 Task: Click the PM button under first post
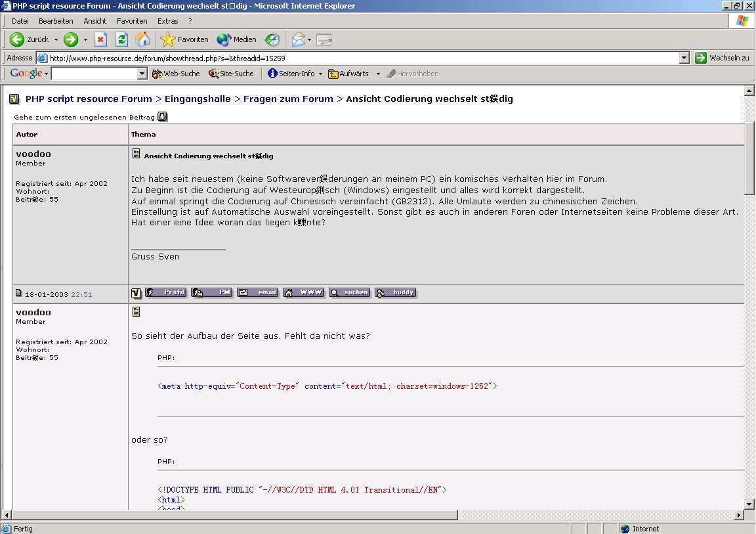212,293
